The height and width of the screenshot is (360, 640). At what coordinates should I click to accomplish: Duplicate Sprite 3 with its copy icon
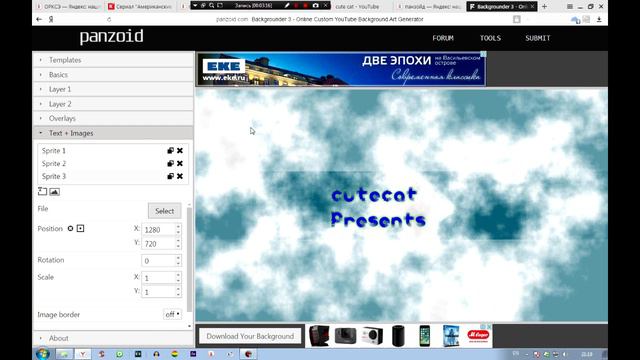171,176
